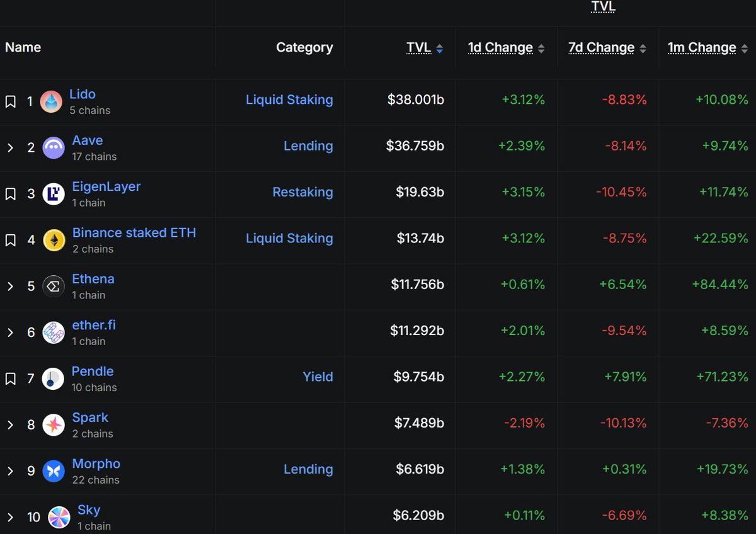Sort by TVL column arrows

point(440,48)
